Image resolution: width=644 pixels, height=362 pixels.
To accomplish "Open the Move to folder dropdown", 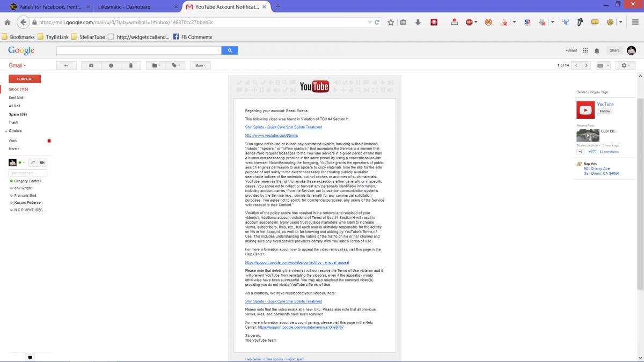I will coord(156,65).
